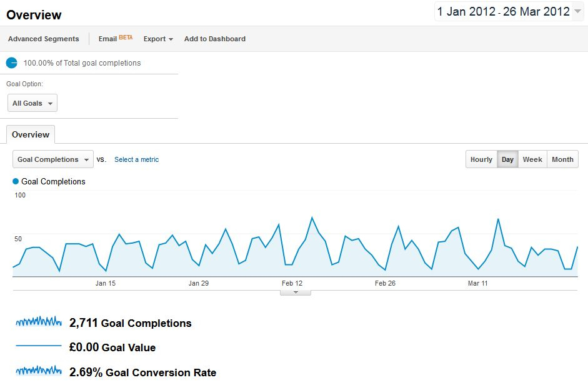Click the 1 Jan 2012 start date
Viewport: 588px width, 385px height.
click(x=466, y=11)
